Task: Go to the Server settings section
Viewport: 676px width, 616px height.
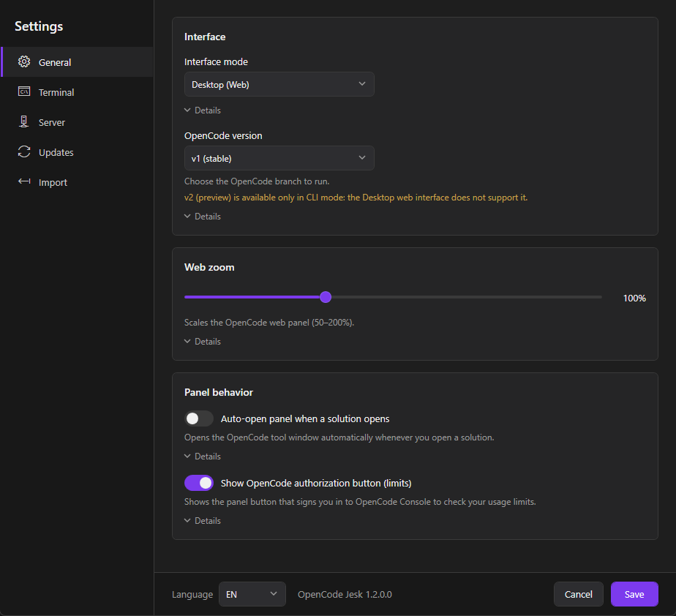Action: [78, 122]
